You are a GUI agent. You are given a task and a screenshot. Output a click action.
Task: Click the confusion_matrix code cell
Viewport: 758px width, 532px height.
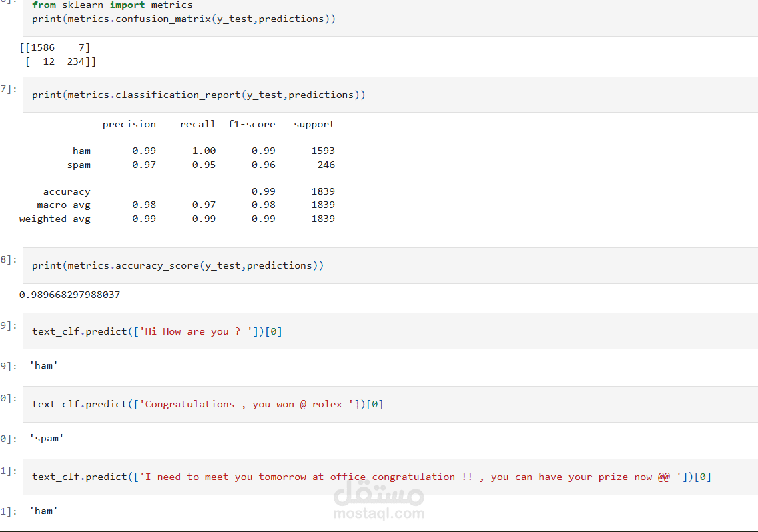tap(390, 18)
